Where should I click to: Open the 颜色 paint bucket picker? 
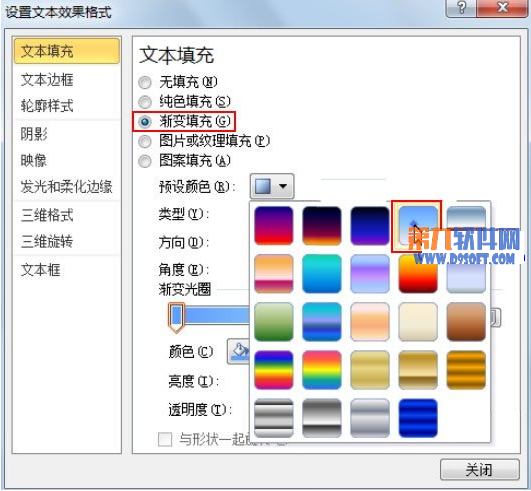click(238, 352)
